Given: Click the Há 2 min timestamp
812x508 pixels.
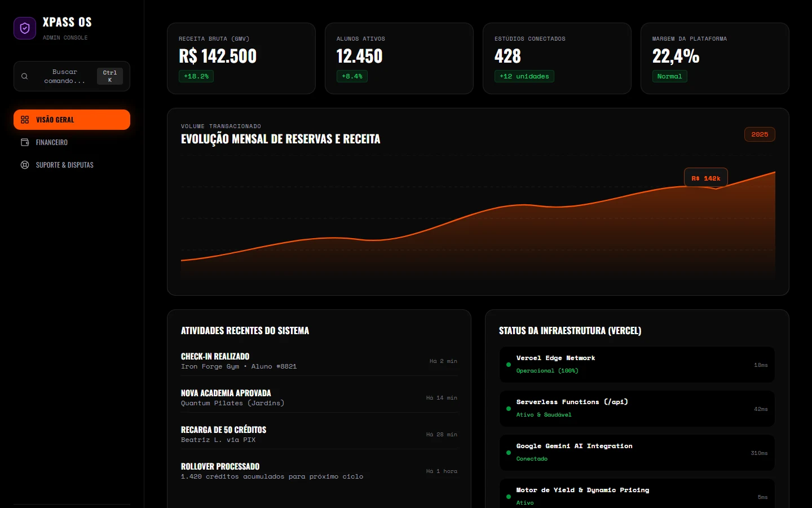Looking at the screenshot, I should pyautogui.click(x=443, y=361).
